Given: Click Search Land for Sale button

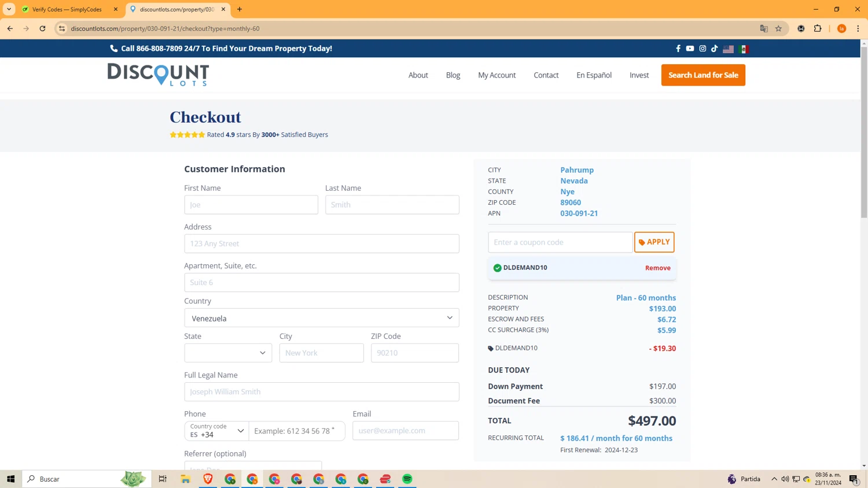Looking at the screenshot, I should point(703,75).
